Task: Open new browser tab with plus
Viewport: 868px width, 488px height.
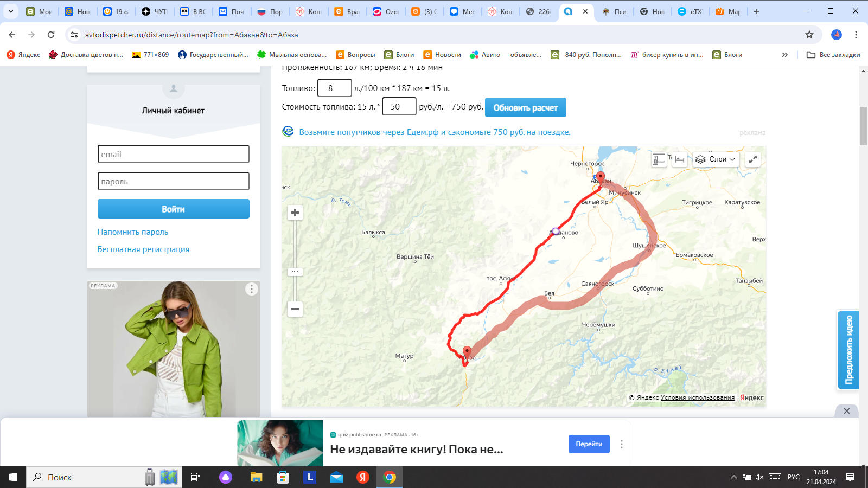Action: (x=757, y=11)
